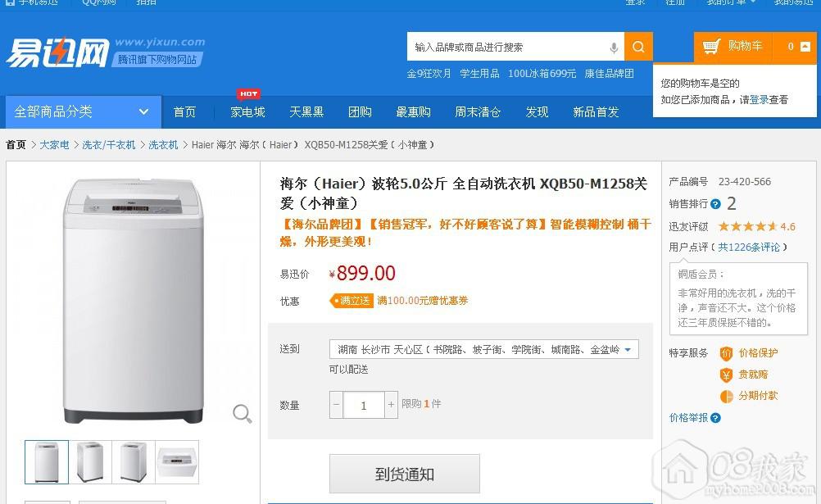This screenshot has height=504, width=821.
Task: Open the 家电城 navigation tab
Action: (247, 112)
